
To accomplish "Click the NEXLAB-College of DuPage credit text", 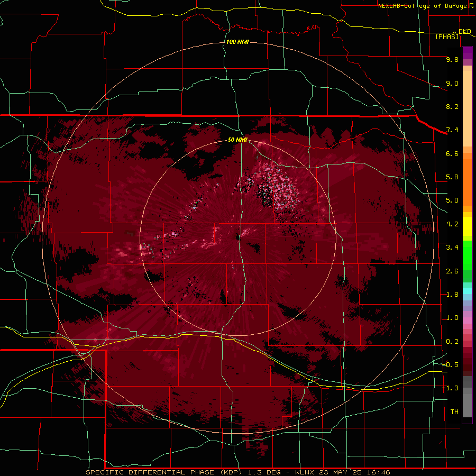I will tap(422, 6).
